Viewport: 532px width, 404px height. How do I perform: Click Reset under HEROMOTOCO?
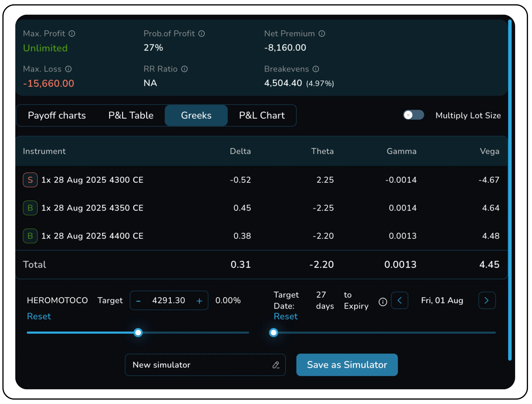39,316
